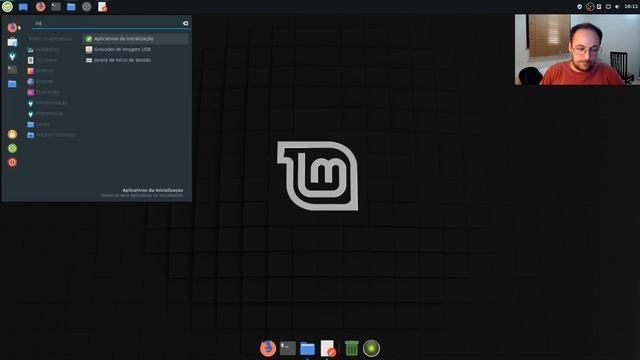The image size is (640, 360).
Task: Click the tray icon right of the red one
Action: coord(599,7)
